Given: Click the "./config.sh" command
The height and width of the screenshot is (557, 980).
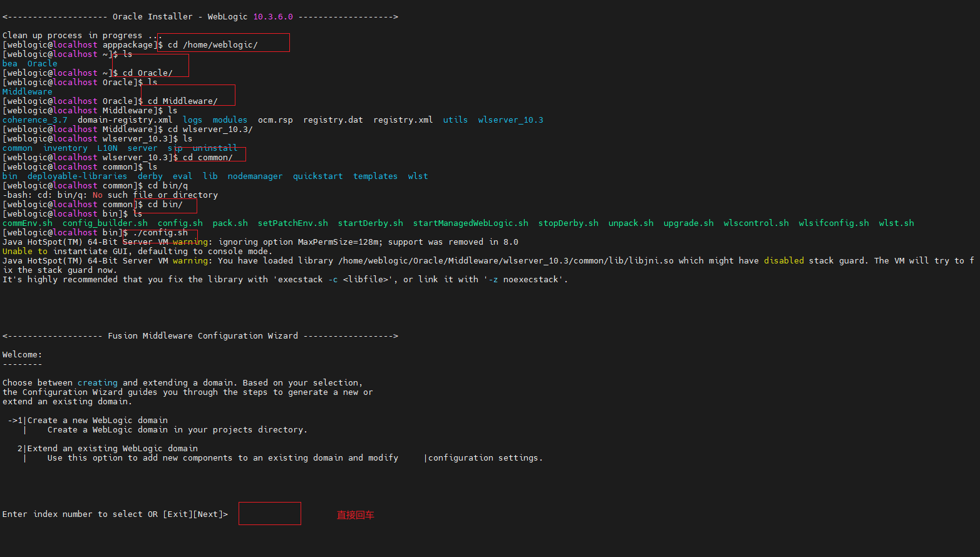Looking at the screenshot, I should (160, 233).
